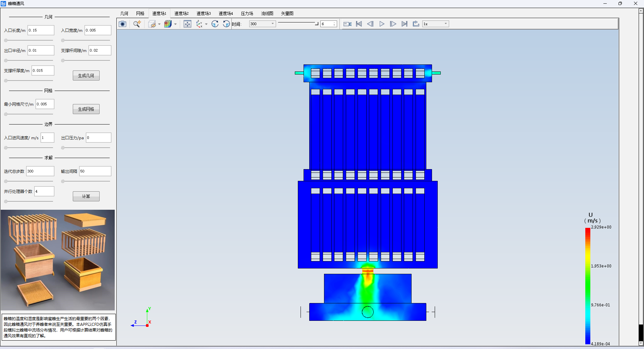Open the show/hide geometry dropdown arrow
This screenshot has height=349, width=644.
tap(159, 24)
